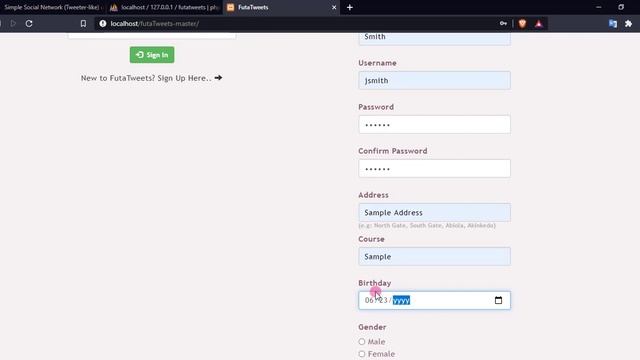This screenshot has width=640, height=360.
Task: Select the Female gender radio button
Action: tap(362, 354)
